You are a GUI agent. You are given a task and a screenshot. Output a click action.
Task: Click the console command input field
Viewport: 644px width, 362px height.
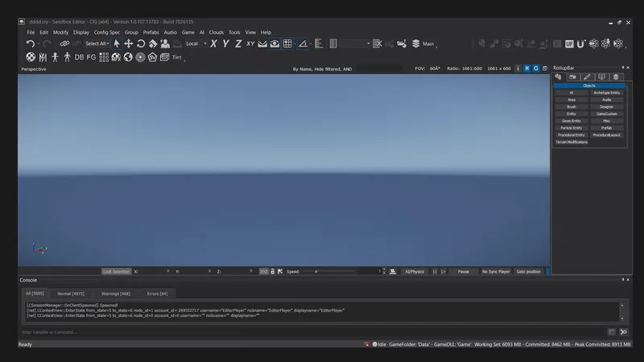pos(313,332)
